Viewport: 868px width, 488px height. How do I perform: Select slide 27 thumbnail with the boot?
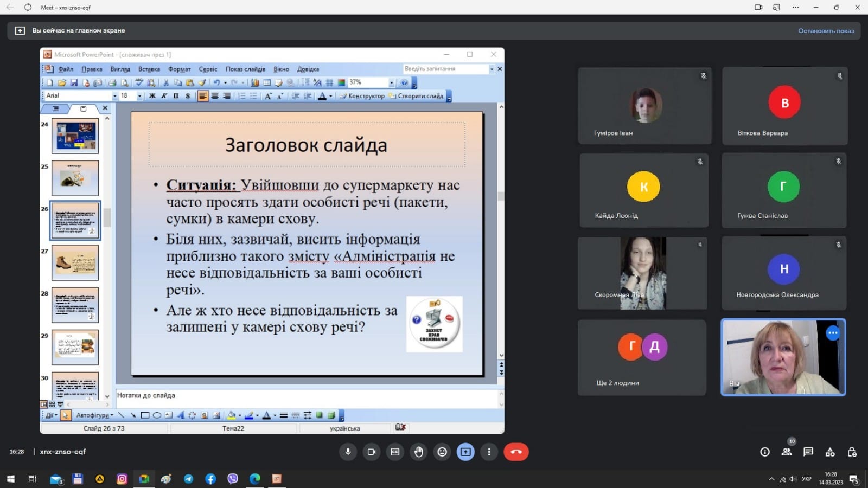coord(75,262)
